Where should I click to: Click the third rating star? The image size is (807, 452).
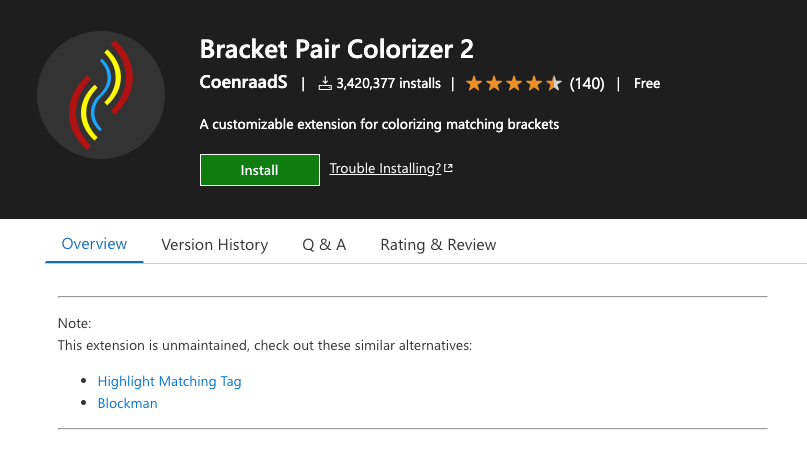514,83
